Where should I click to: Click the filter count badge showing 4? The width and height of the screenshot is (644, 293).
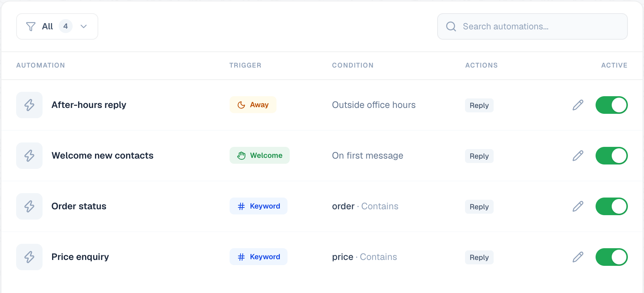pos(66,26)
